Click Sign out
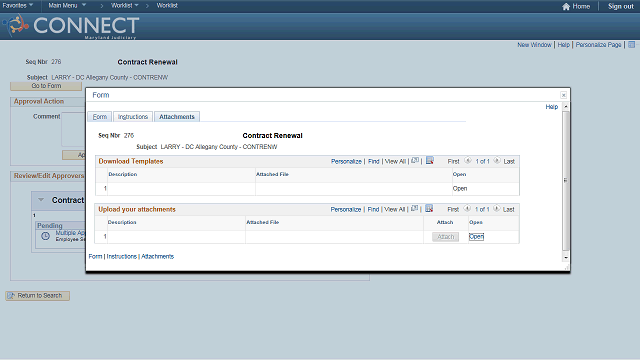This screenshot has height=360, width=640. point(620,7)
